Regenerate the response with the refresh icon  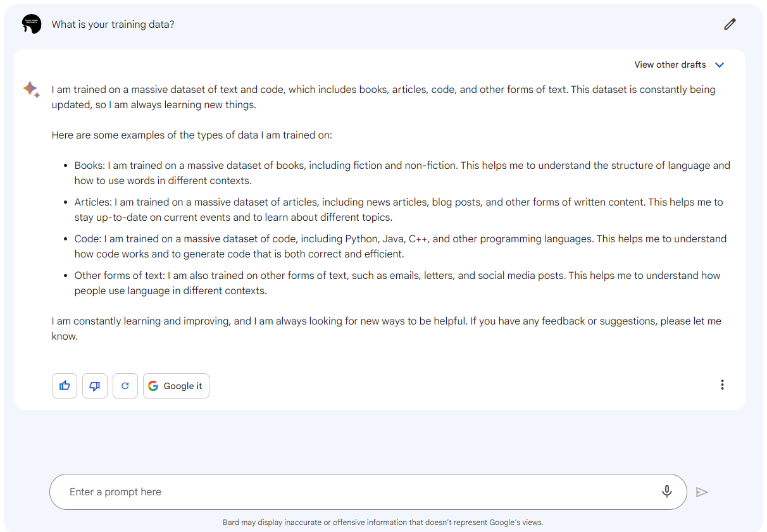pos(125,386)
